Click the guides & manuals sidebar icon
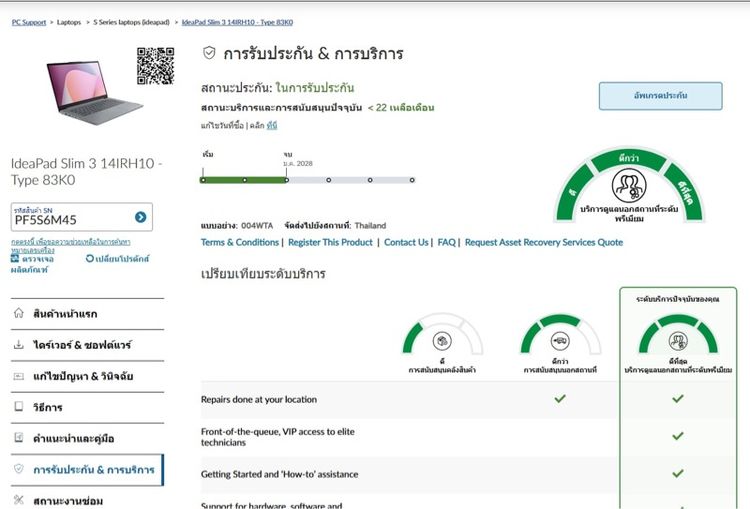Image resolution: width=750 pixels, height=509 pixels. [x=19, y=438]
